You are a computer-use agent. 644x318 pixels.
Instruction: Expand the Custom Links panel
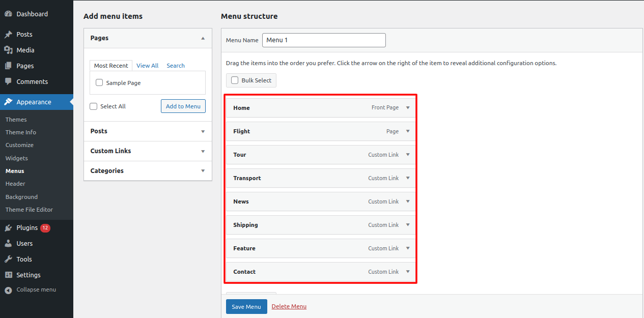pos(203,151)
